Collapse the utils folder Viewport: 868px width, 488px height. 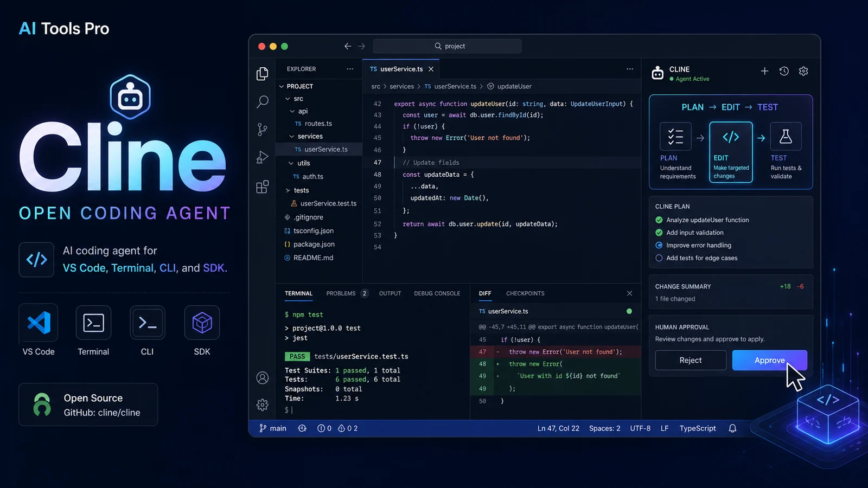(291, 163)
